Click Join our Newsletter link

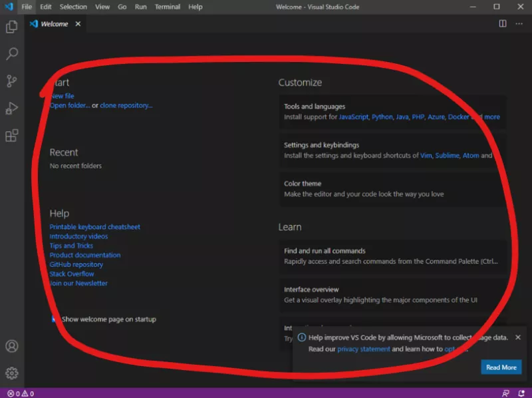click(x=78, y=284)
